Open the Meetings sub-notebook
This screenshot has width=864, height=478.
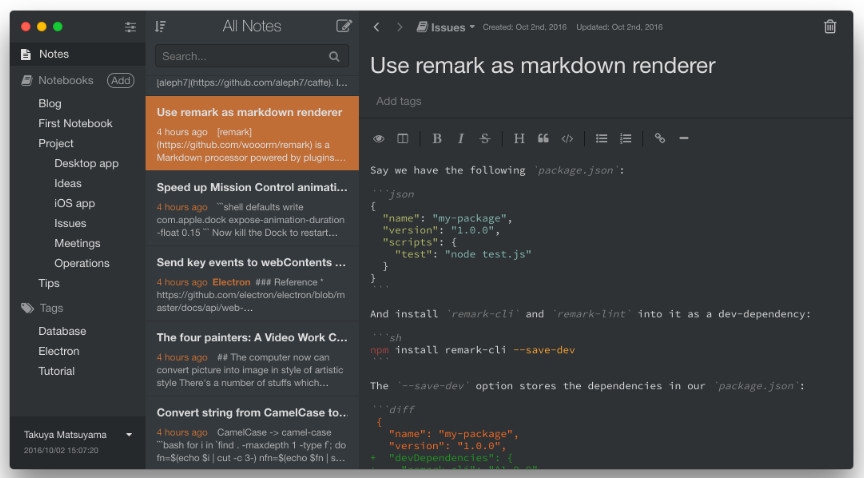coord(77,243)
